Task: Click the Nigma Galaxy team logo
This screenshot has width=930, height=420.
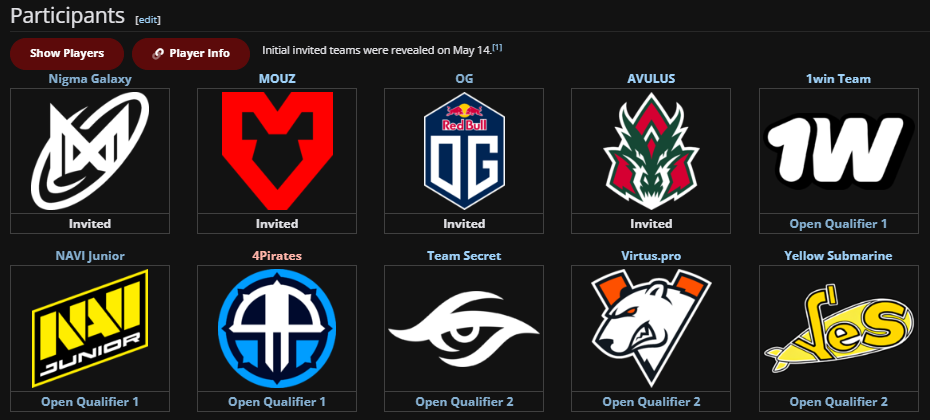Action: click(x=90, y=151)
